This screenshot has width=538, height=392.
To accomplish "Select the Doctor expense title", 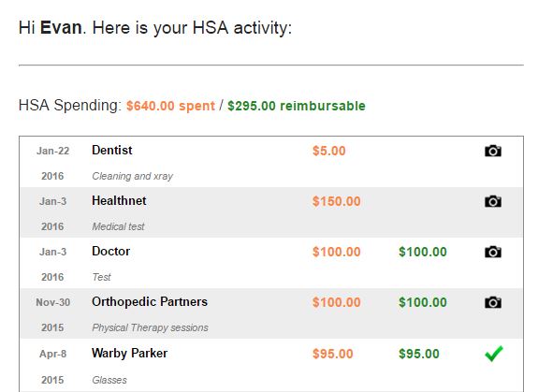I will [x=110, y=251].
